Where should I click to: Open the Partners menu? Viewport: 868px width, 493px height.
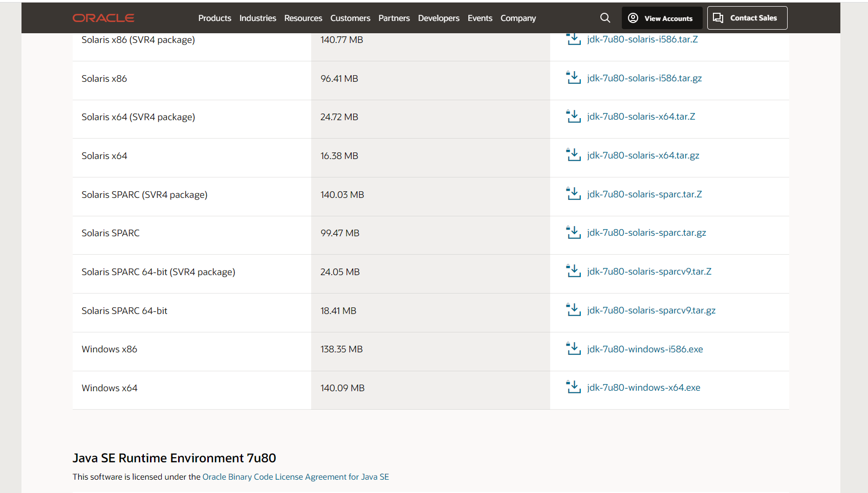pyautogui.click(x=394, y=18)
